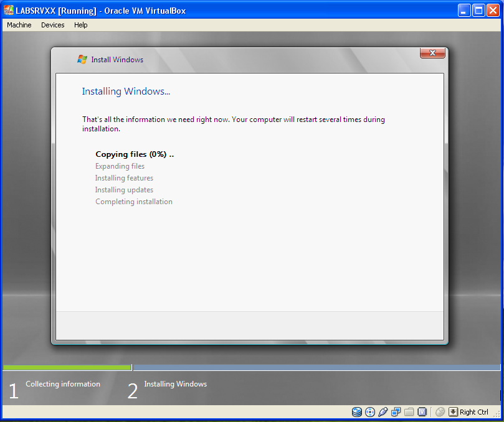Close the VirtualBox window
The height and width of the screenshot is (422, 504).
[x=493, y=11]
